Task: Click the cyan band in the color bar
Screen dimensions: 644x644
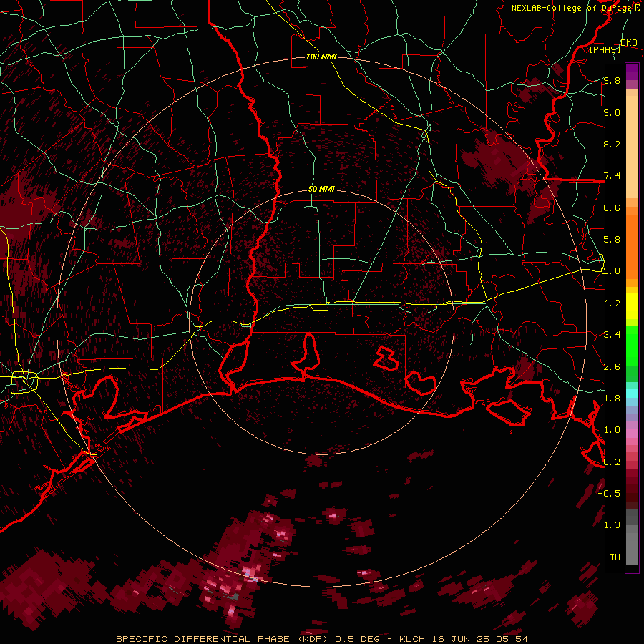Action: [x=632, y=394]
